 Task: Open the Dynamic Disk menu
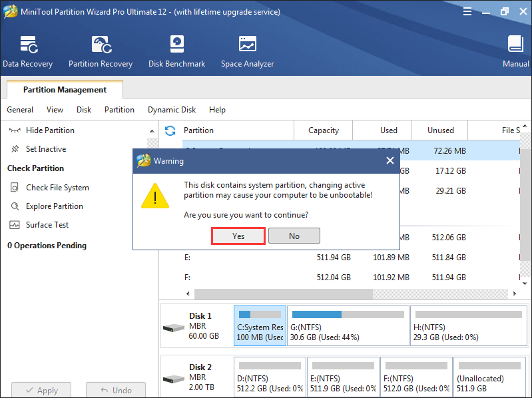click(x=172, y=110)
